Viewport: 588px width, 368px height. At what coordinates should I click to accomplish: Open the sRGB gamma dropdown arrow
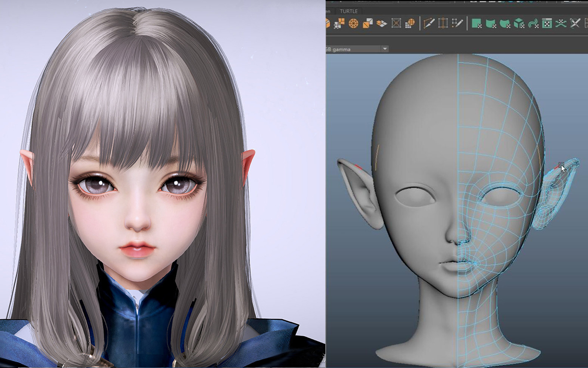[384, 49]
